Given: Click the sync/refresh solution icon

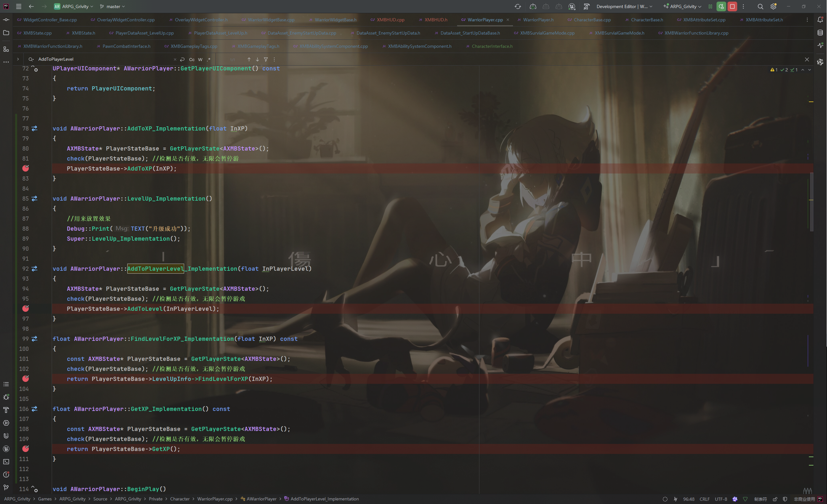Looking at the screenshot, I should coord(518,6).
